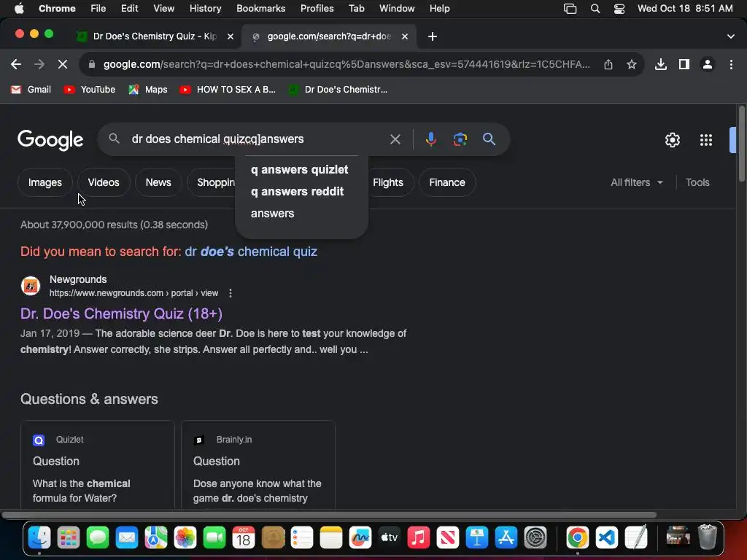Open Google quick settings gear
The height and width of the screenshot is (560, 747).
[x=672, y=140]
